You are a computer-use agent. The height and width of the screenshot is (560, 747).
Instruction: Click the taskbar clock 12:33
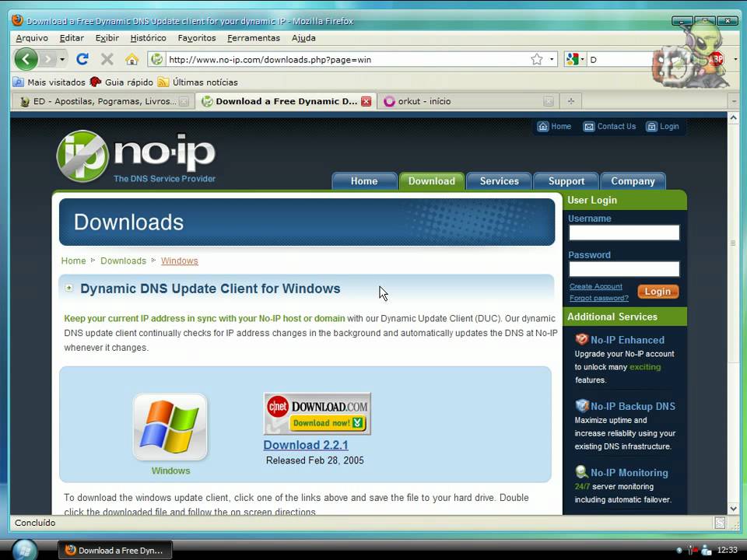(x=727, y=550)
